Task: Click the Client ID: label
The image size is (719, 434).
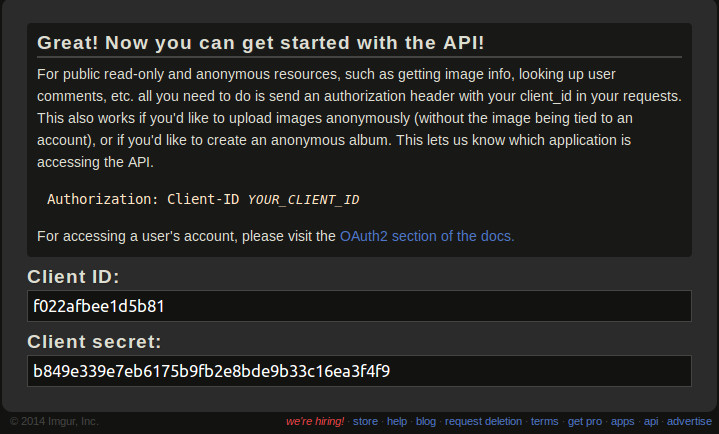Action: click(73, 277)
